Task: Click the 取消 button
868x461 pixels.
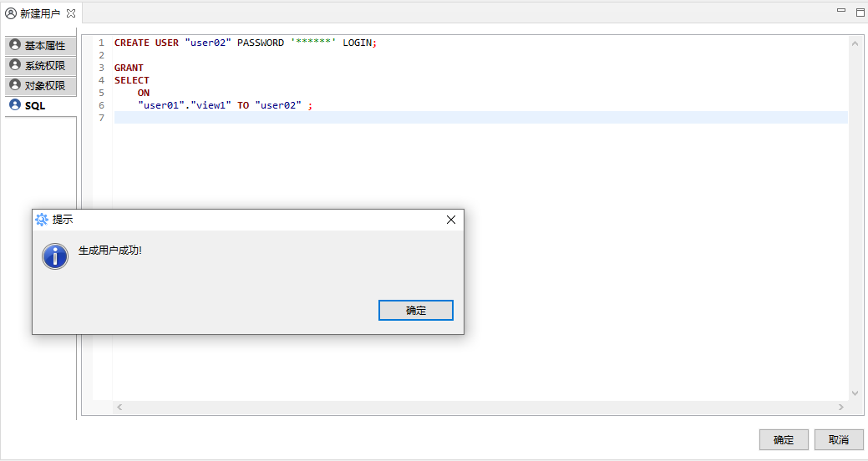Action: tap(838, 439)
